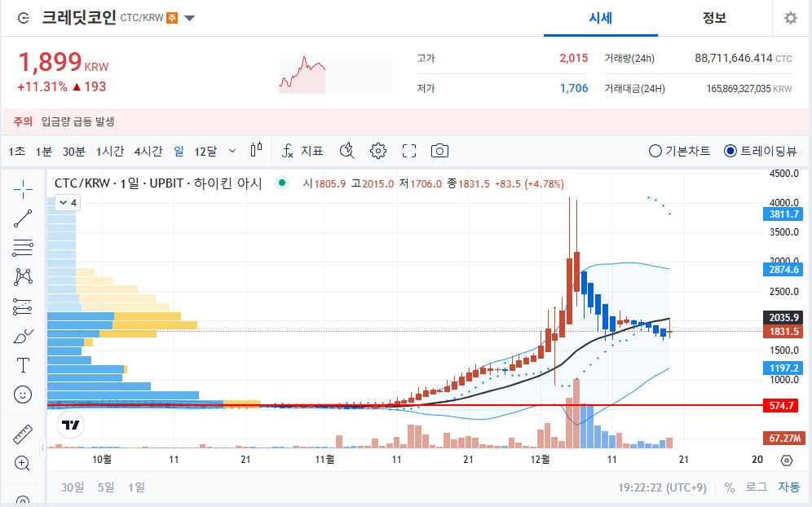This screenshot has width=812, height=507.
Task: Set range to 5일
Action: [106, 487]
